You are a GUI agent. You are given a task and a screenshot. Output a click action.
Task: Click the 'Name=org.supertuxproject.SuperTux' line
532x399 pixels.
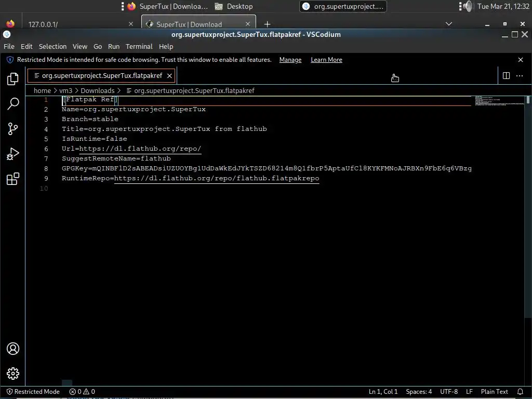tap(134, 109)
